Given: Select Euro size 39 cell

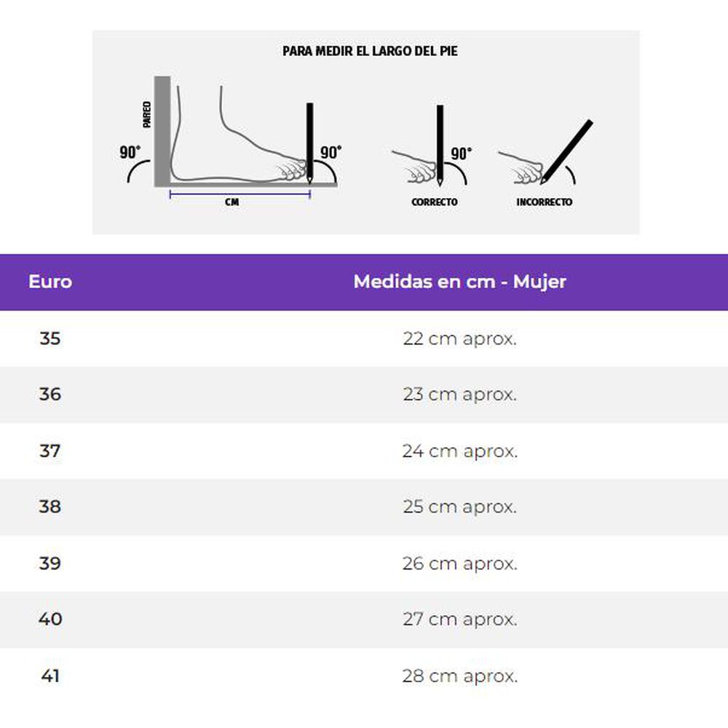Looking at the screenshot, I should (x=50, y=563).
